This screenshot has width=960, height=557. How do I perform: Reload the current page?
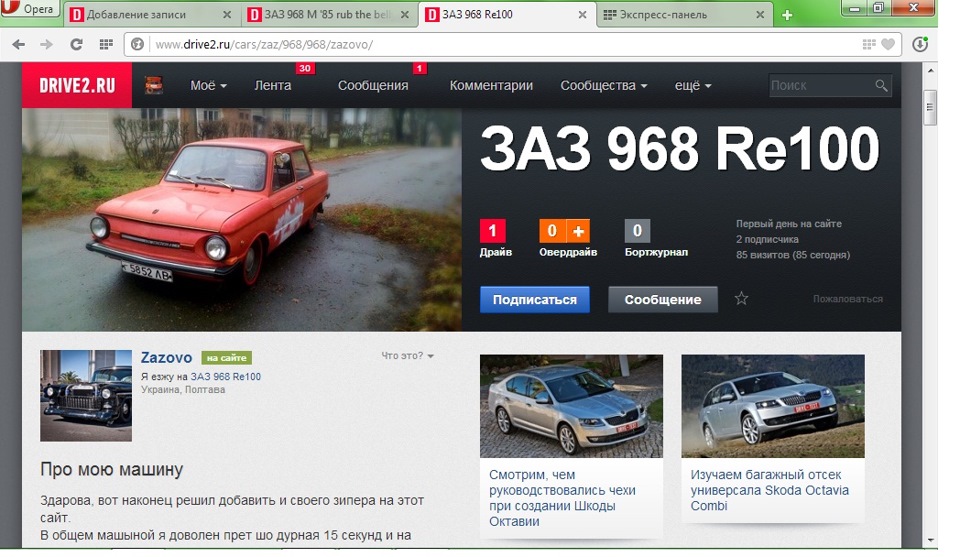pos(76,44)
